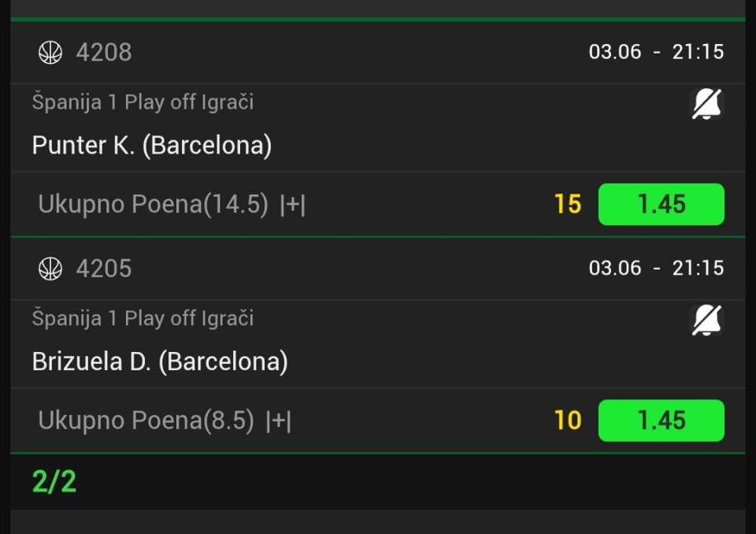
Task: Select the Ukupno Poena(14.5) market label
Action: coord(154,205)
